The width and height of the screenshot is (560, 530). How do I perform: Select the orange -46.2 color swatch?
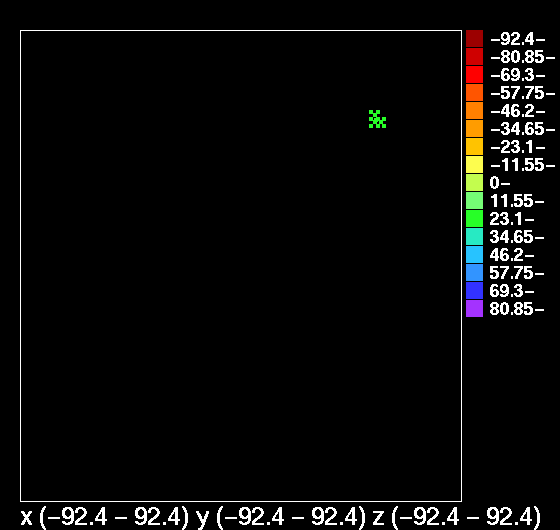474,110
